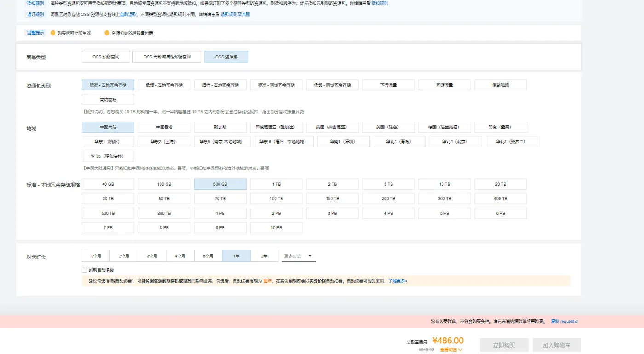Pick the 800 TB storage size
This screenshot has height=354, width=644.
point(164,213)
